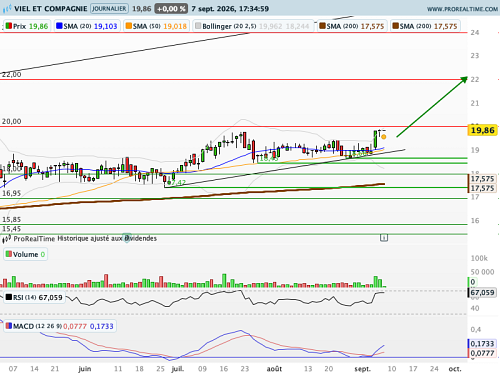Click ProRealTime Historique ajusté aux dividendes text
This screenshot has height=375, width=500.
pos(85,238)
